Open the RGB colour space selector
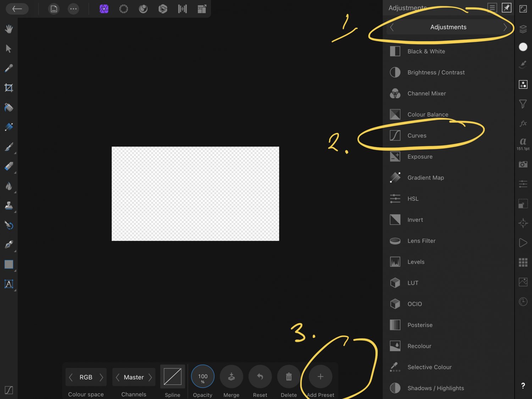 tap(86, 377)
